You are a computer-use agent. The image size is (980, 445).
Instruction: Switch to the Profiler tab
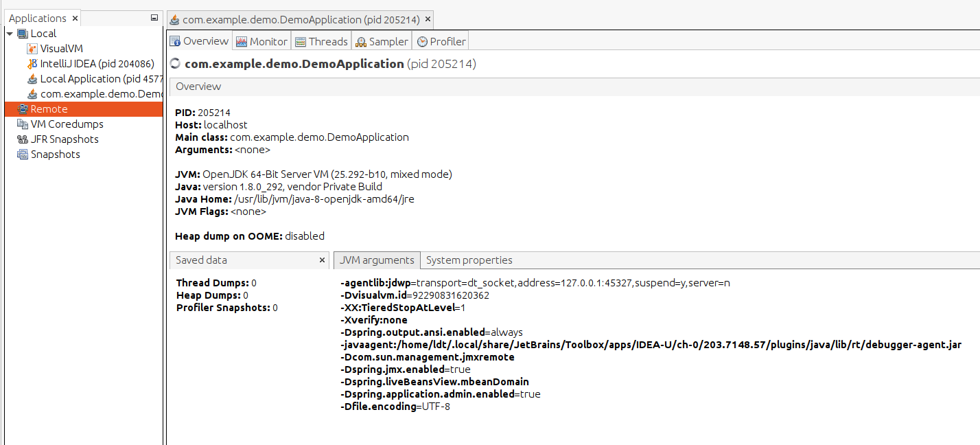pyautogui.click(x=441, y=41)
